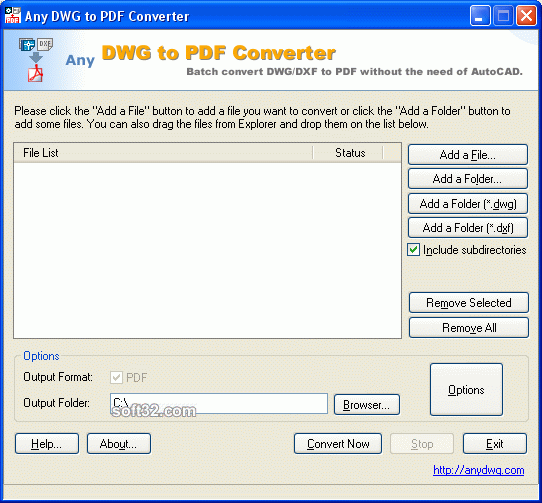Click the Remove Selected button
The image size is (542, 503).
click(469, 302)
